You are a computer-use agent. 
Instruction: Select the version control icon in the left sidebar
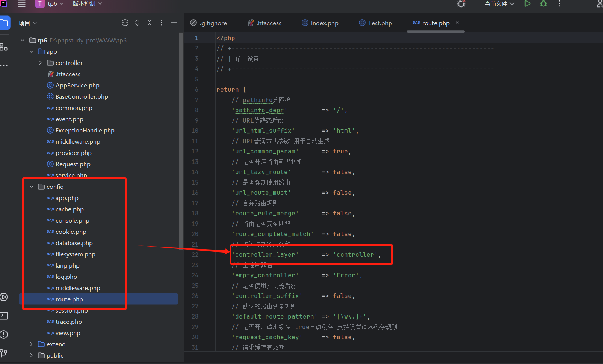click(x=5, y=353)
